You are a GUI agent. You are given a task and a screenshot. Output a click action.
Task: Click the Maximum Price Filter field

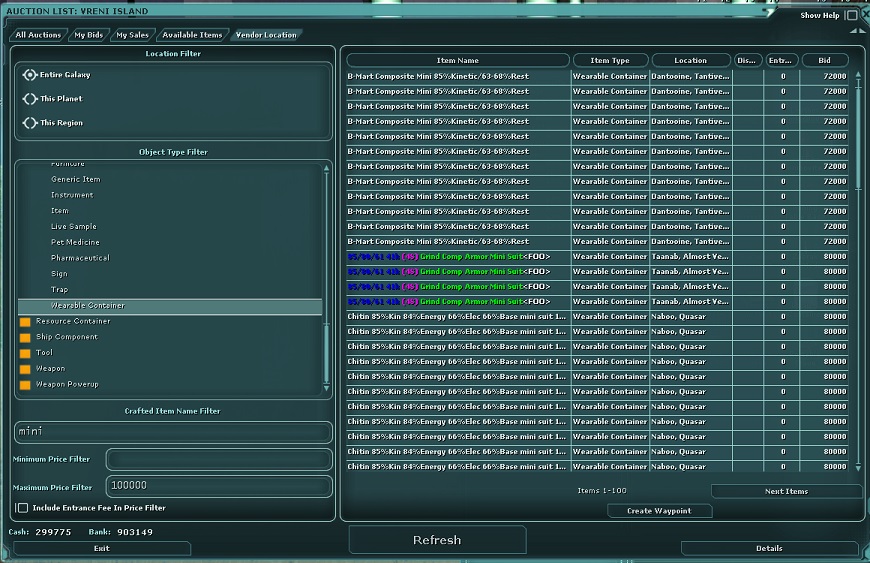[x=219, y=486]
